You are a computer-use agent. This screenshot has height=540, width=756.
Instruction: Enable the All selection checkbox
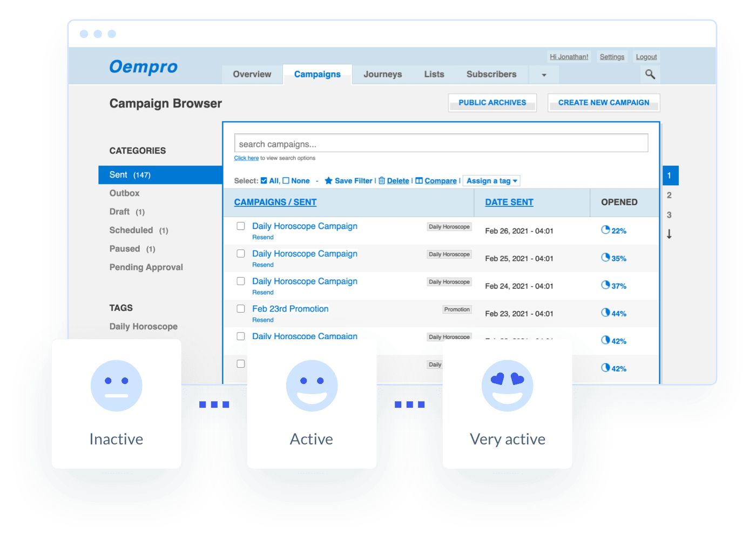pyautogui.click(x=263, y=180)
